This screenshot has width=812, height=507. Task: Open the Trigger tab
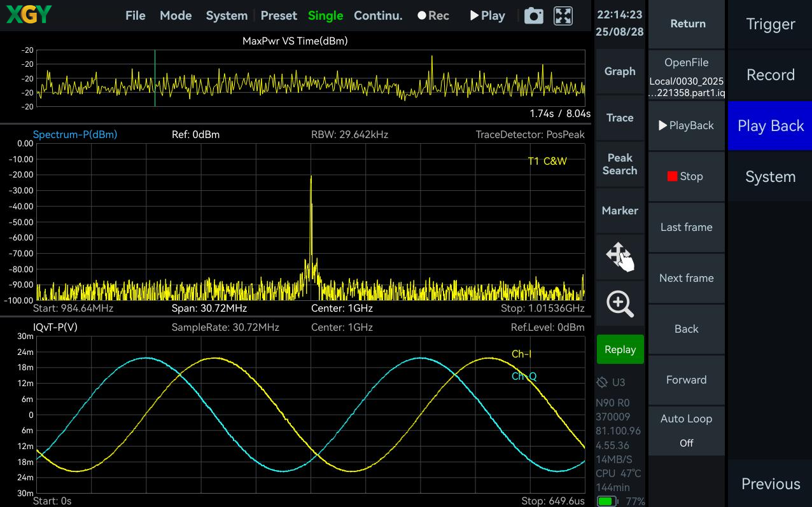coord(770,24)
